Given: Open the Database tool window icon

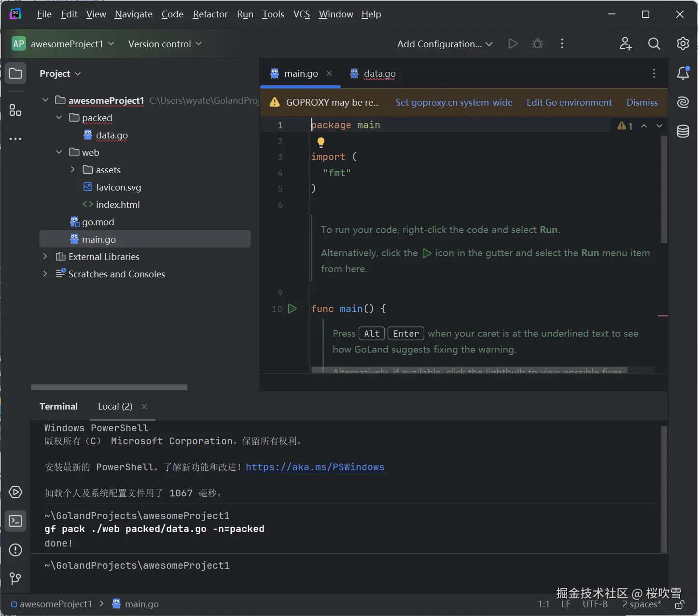Looking at the screenshot, I should pyautogui.click(x=683, y=131).
